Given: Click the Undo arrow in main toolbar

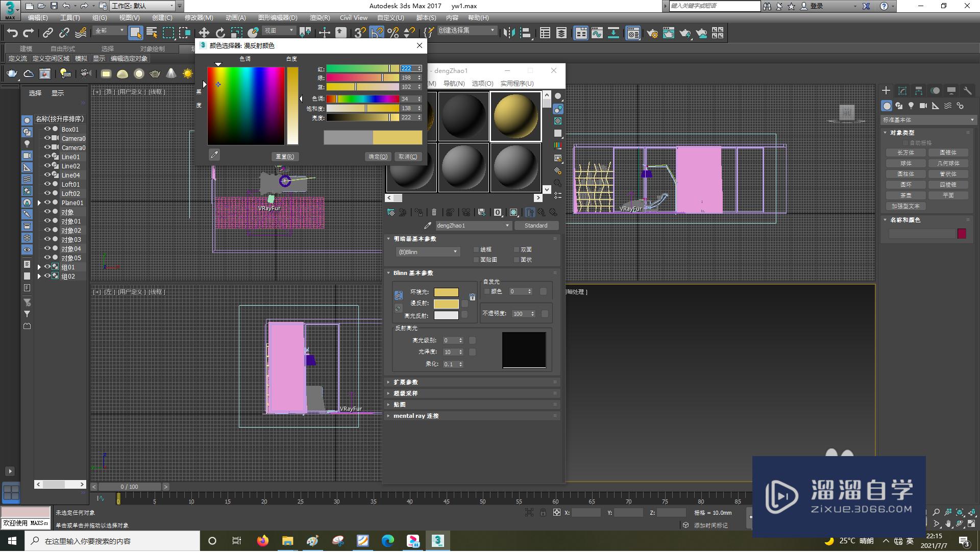Looking at the screenshot, I should click(x=12, y=33).
